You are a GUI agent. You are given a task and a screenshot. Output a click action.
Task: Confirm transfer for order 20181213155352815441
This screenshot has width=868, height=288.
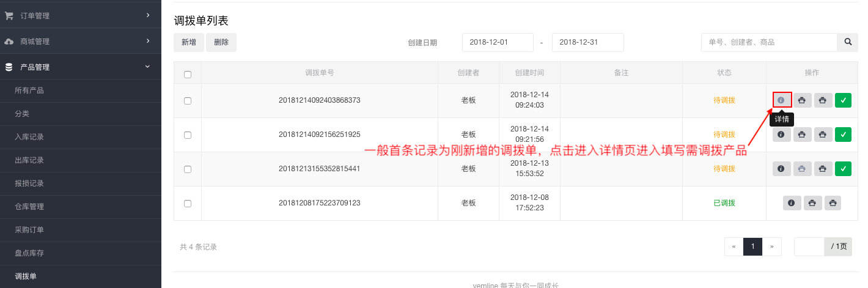click(x=843, y=169)
